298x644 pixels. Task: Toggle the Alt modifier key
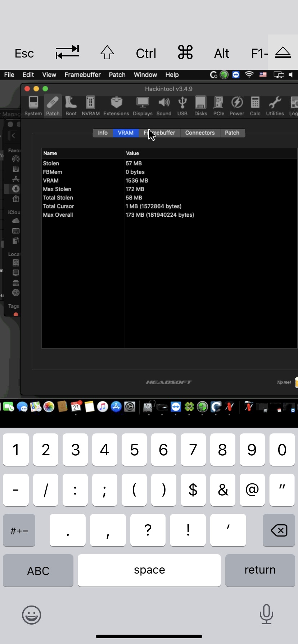point(222,54)
